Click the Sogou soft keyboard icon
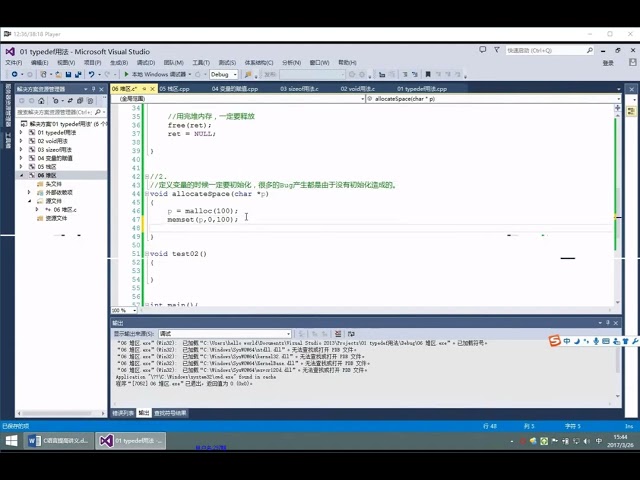The height and width of the screenshot is (480, 640). pos(606,341)
